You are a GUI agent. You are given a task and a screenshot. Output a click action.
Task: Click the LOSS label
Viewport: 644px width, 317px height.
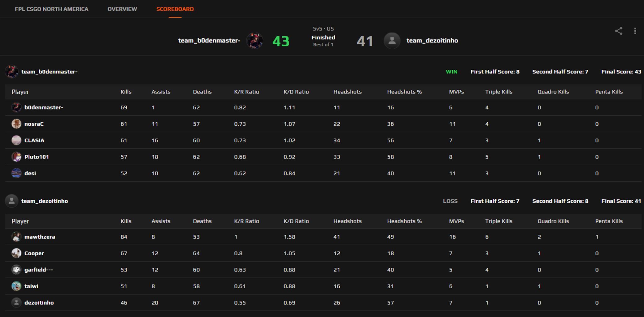[x=450, y=201]
